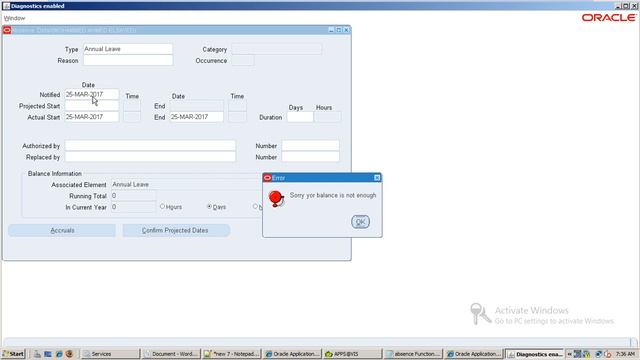Click the taskbar clock showing 7:36 AM
The height and width of the screenshot is (360, 640).
(x=625, y=354)
